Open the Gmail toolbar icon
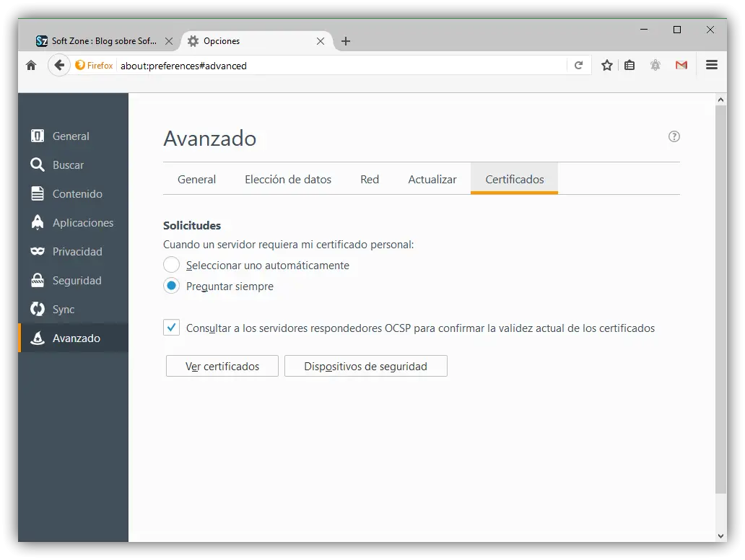This screenshot has height=560, width=745. click(681, 66)
